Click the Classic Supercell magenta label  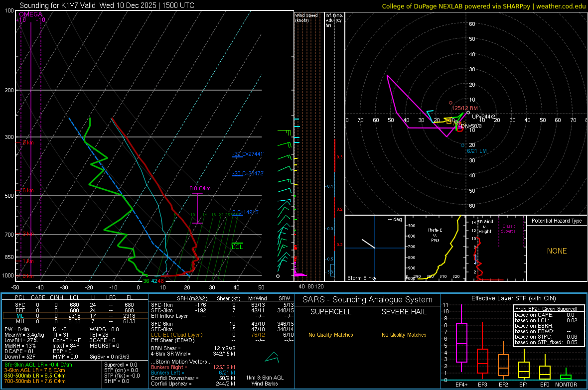click(x=509, y=229)
